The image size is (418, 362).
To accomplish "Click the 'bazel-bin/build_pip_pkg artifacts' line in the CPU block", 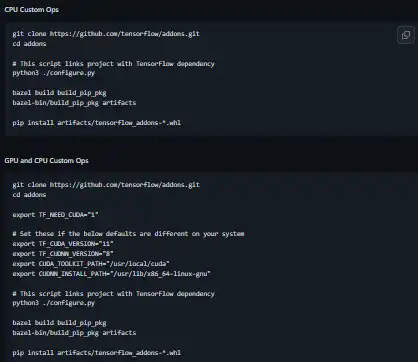I will click(x=74, y=103).
